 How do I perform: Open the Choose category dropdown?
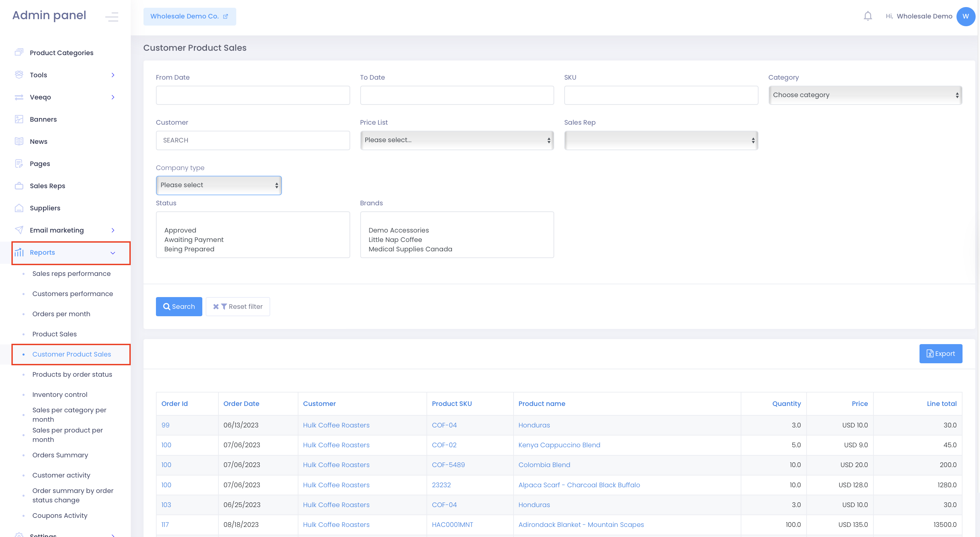pos(865,95)
